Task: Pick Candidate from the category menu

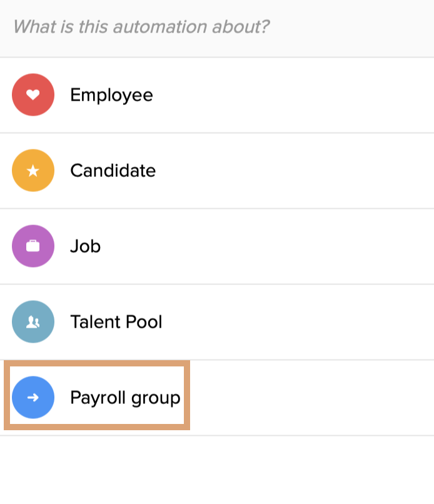Action: tap(113, 170)
